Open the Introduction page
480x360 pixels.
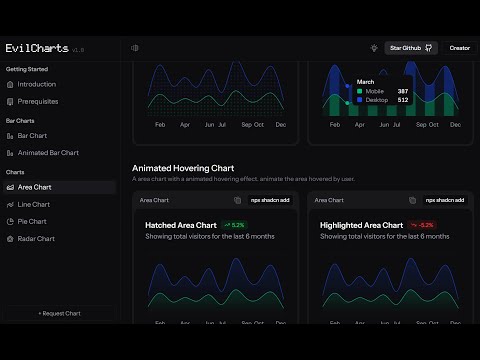click(37, 84)
